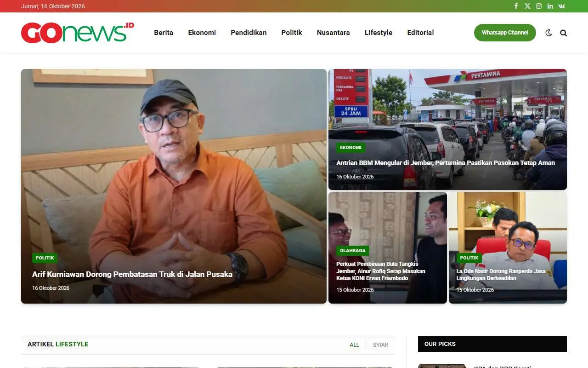588x368 pixels.
Task: Open the Instagram social icon
Action: tap(539, 6)
